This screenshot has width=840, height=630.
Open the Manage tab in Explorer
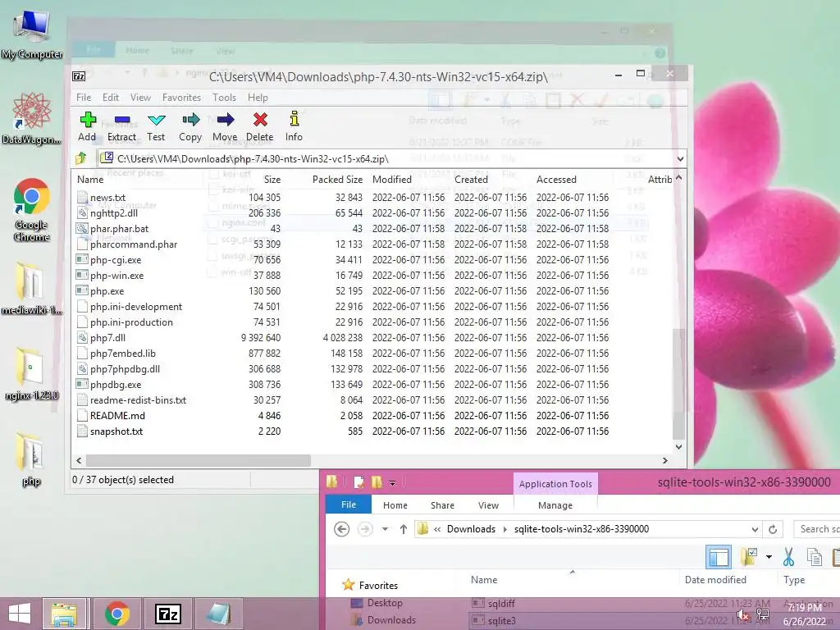555,505
